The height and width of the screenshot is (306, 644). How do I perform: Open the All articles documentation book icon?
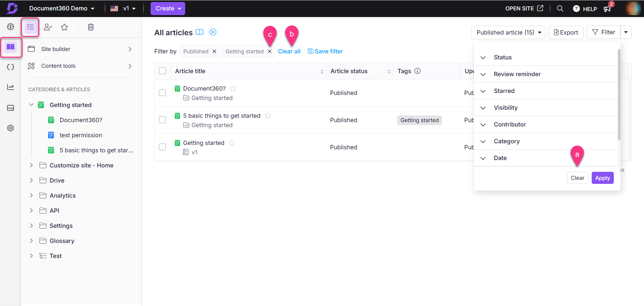pyautogui.click(x=200, y=32)
